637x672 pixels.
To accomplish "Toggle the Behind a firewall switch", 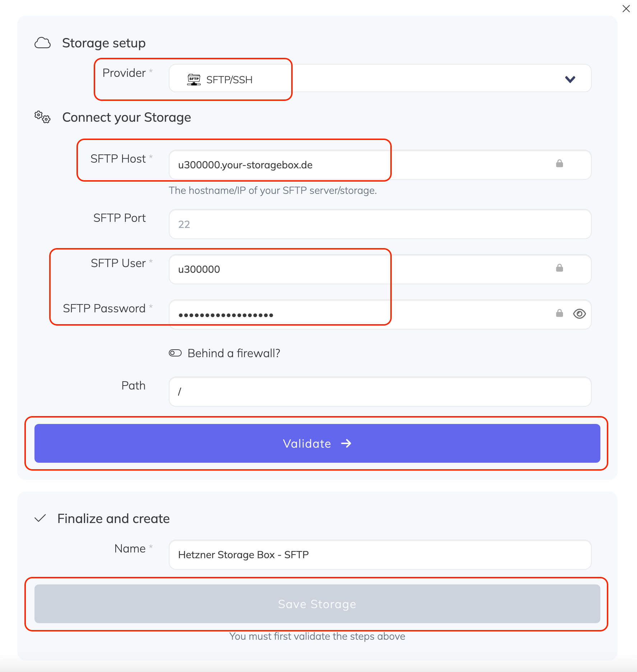I will click(175, 353).
